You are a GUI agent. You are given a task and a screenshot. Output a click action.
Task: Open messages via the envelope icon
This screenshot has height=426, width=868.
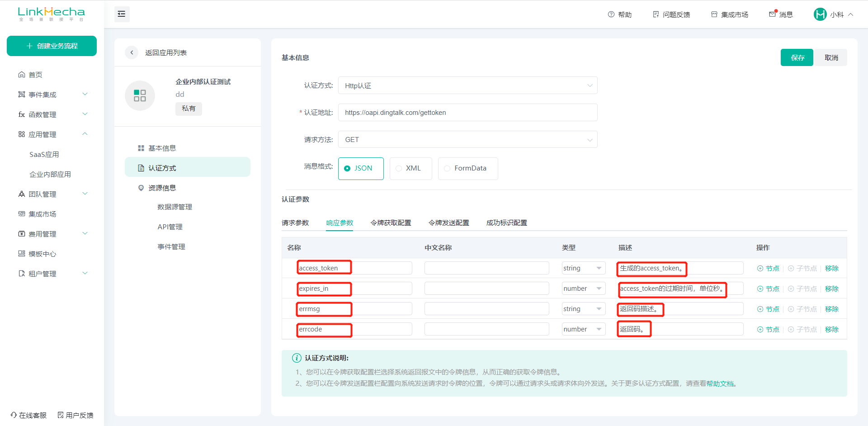tap(773, 14)
